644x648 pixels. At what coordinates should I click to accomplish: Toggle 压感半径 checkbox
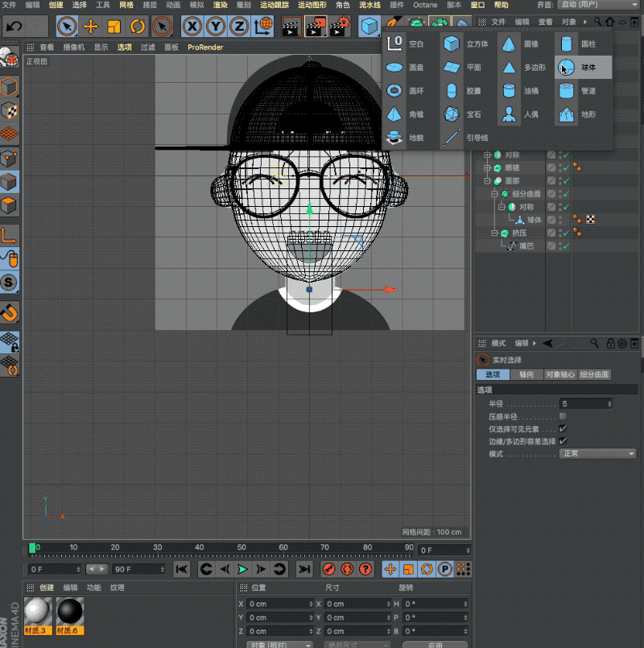tap(563, 417)
